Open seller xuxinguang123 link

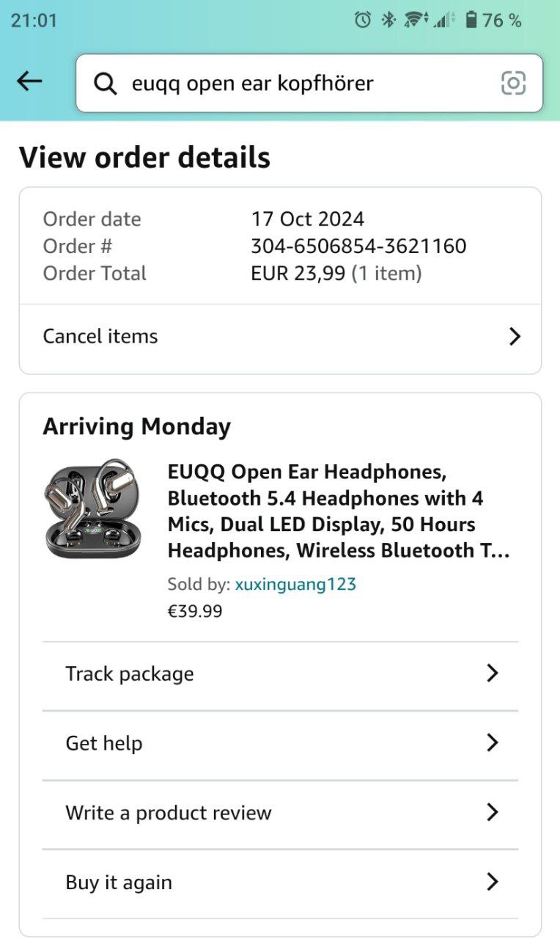(x=295, y=585)
